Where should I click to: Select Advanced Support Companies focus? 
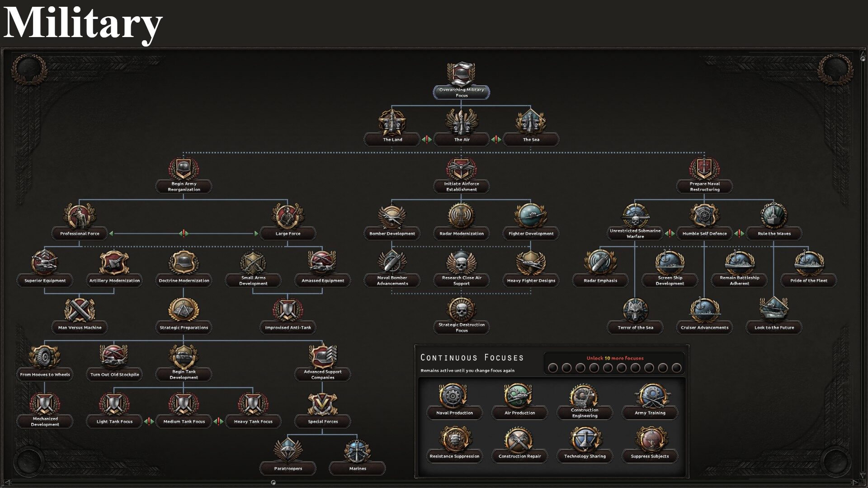(322, 363)
